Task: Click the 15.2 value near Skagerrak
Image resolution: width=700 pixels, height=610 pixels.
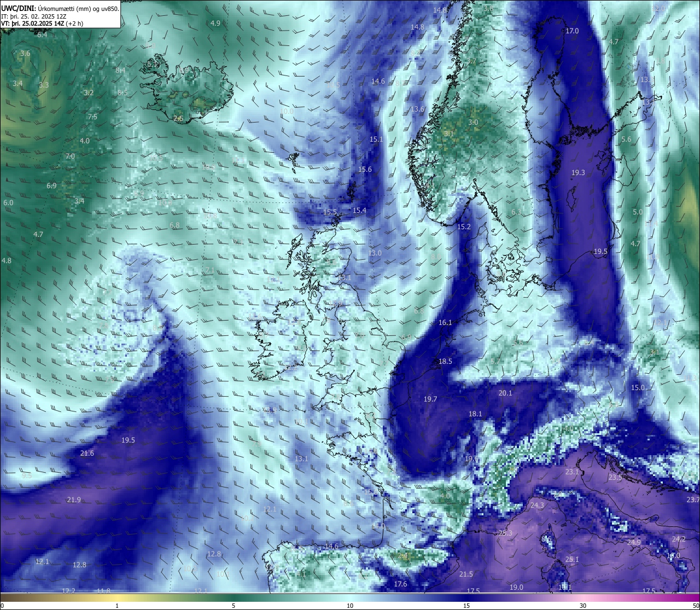Action: pyautogui.click(x=464, y=226)
